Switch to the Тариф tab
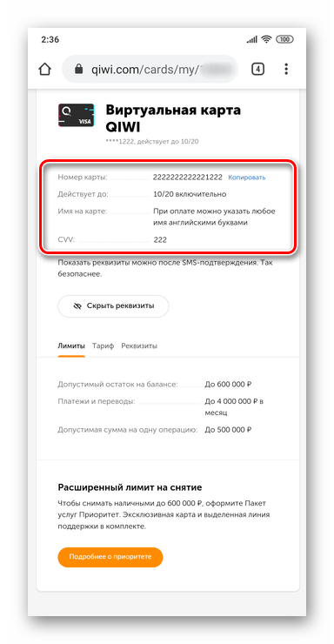The image size is (334, 644). click(x=103, y=345)
